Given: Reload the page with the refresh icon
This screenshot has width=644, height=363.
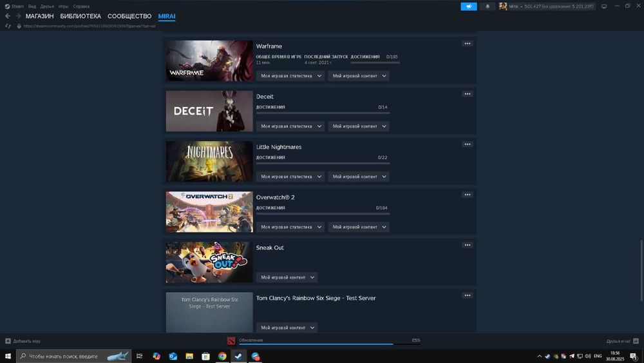Looking at the screenshot, I should point(8,26).
